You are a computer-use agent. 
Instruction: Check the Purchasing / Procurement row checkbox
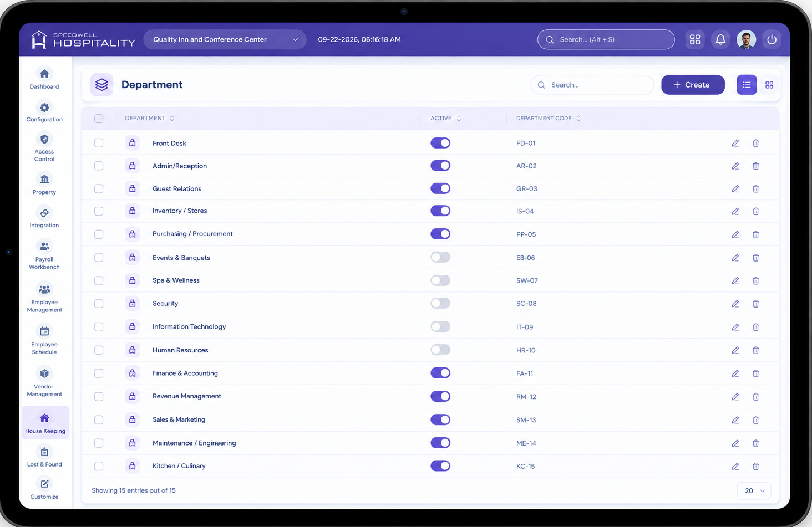[x=99, y=234]
